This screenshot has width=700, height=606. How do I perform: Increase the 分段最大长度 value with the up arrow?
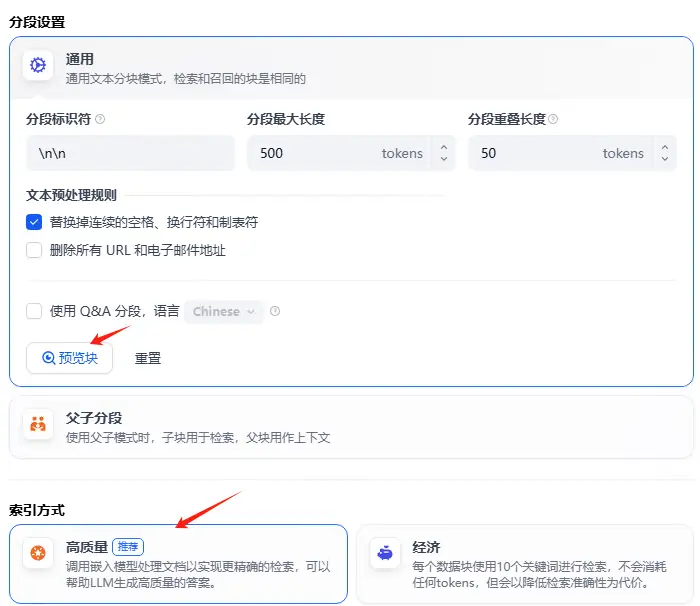pos(444,147)
